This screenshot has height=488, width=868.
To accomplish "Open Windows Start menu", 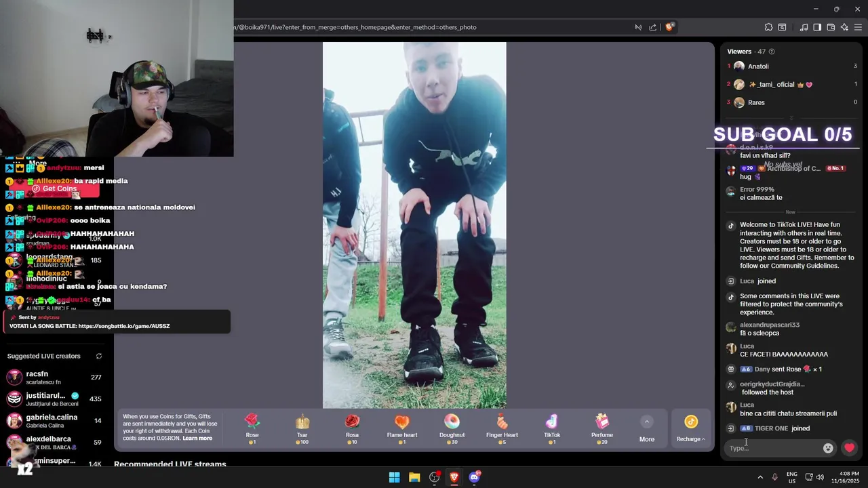I will tap(394, 477).
